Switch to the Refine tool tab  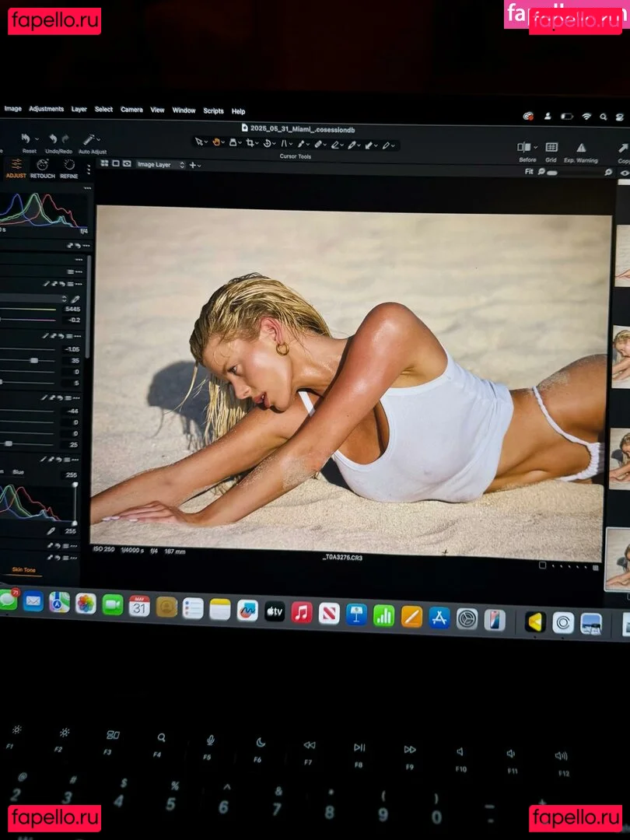69,166
